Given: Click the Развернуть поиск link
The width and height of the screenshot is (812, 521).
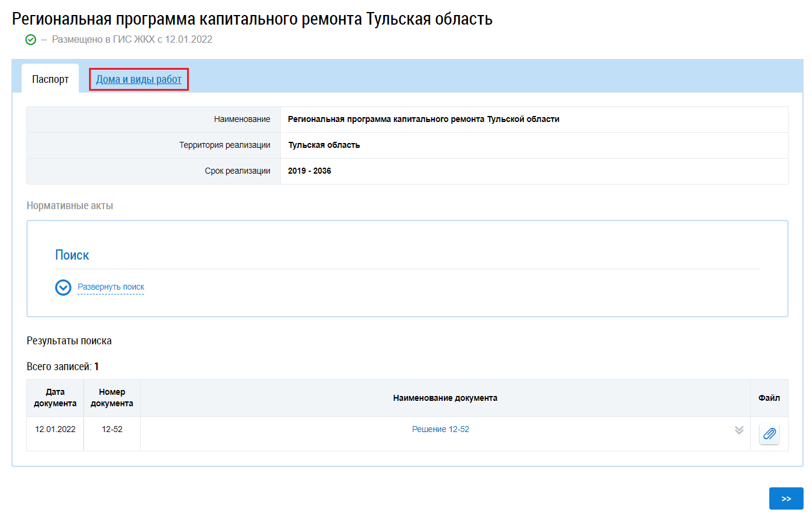Looking at the screenshot, I should pos(111,287).
